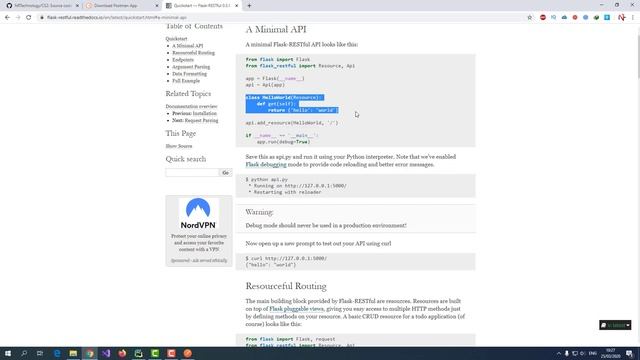Go back with the browser back arrow
Screen dimensions: 640x360
(x=7, y=18)
